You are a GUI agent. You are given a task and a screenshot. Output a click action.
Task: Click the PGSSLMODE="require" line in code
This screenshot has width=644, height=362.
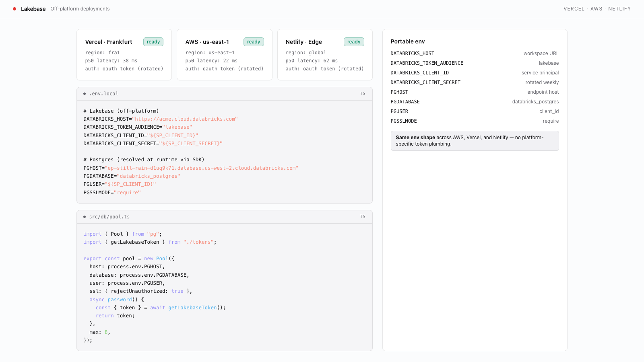(112, 193)
